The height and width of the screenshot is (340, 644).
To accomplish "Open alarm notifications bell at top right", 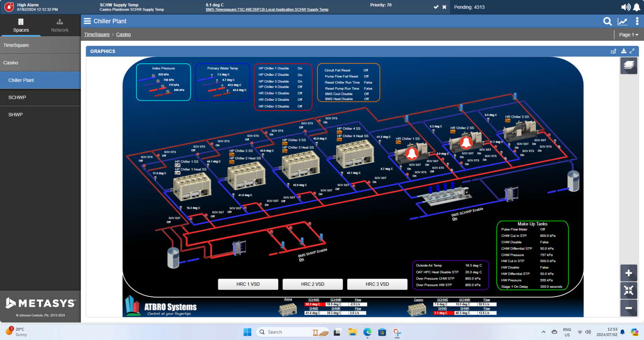I will (636, 7).
